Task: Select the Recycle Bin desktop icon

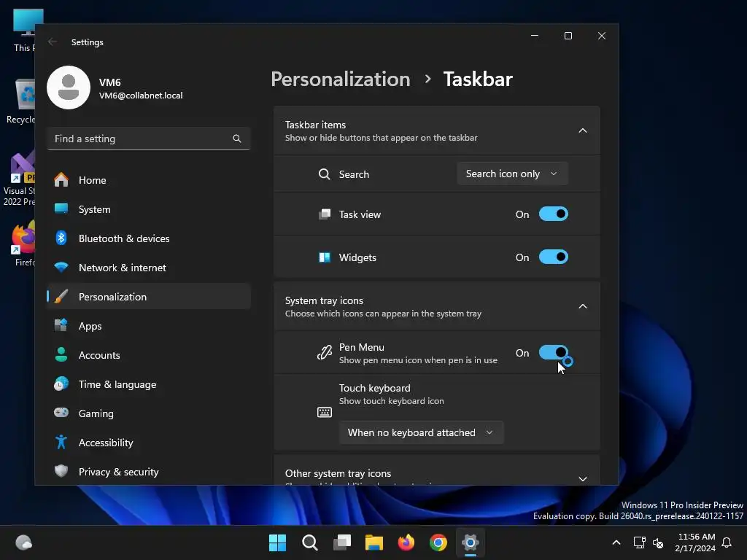Action: coord(20,101)
